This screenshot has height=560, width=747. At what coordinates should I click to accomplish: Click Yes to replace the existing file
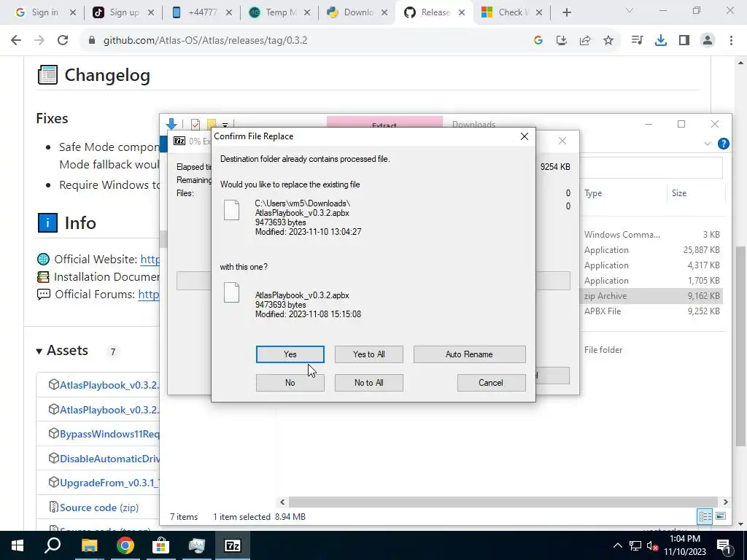[290, 354]
